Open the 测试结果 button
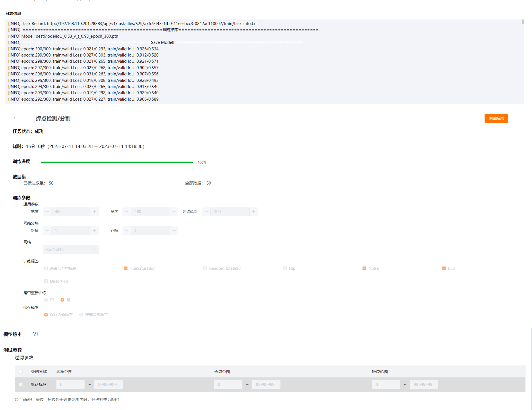The height and width of the screenshot is (410, 532). (x=496, y=118)
